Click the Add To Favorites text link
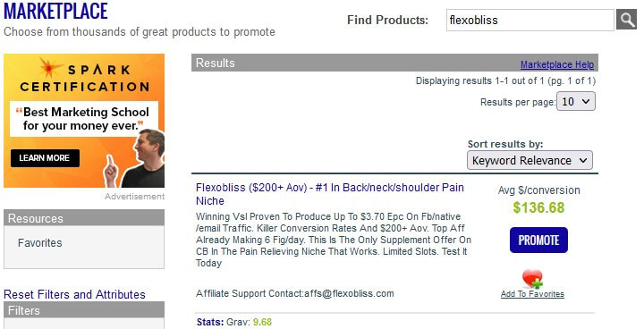644x329 pixels. point(532,293)
